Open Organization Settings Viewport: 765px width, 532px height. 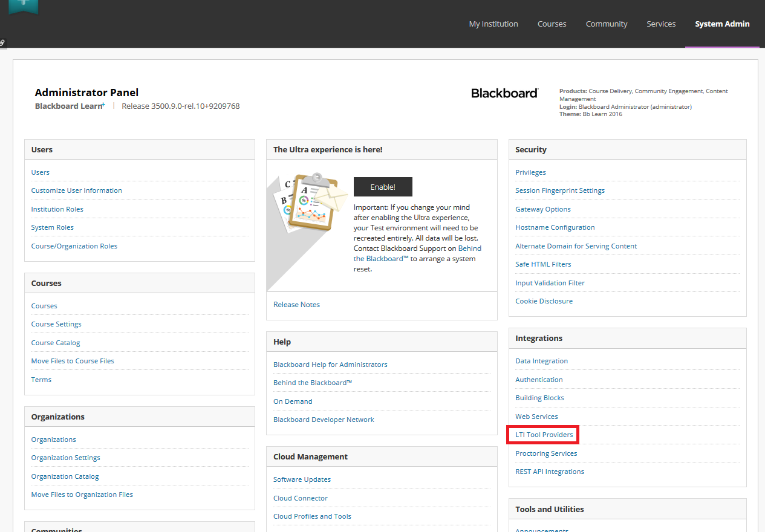click(x=66, y=458)
